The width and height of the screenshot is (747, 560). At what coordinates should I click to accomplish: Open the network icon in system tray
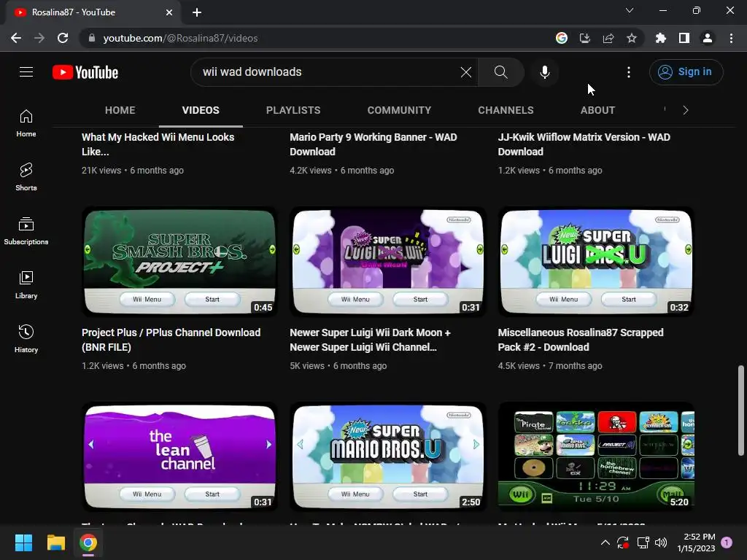643,542
